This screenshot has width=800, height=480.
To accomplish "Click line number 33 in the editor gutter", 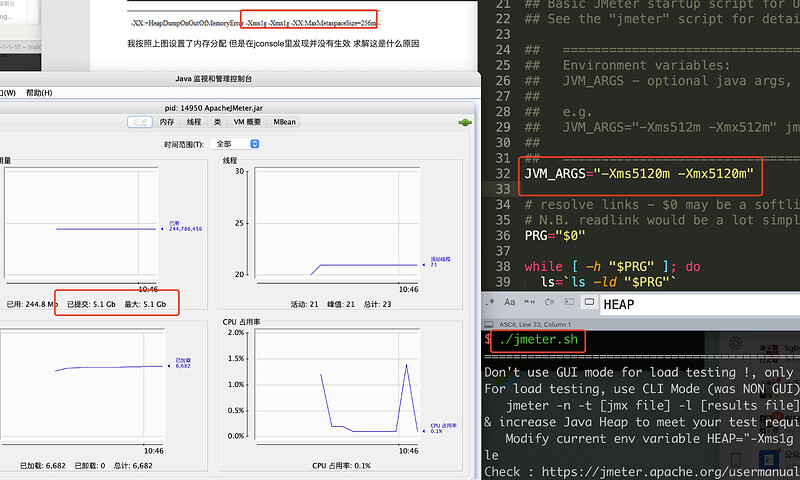I will pos(503,189).
